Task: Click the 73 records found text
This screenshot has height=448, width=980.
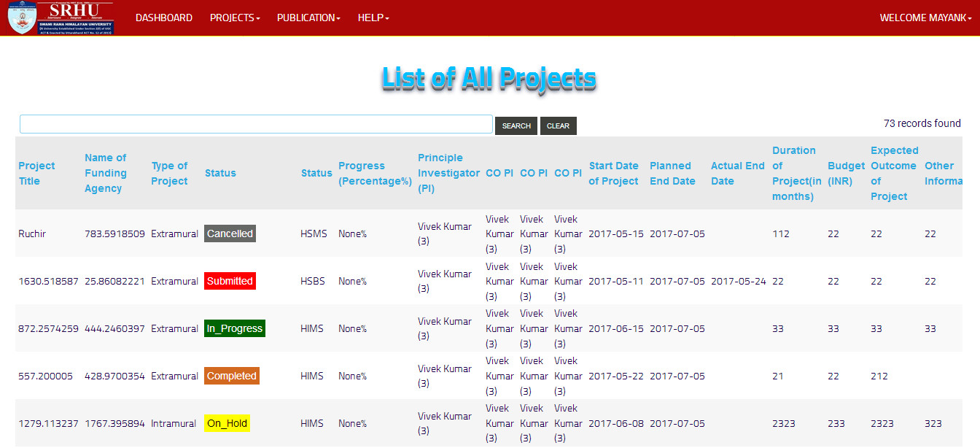Action: tap(922, 123)
